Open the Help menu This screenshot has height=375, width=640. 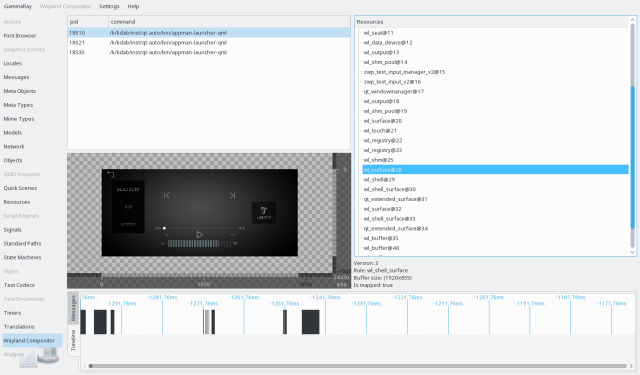[x=133, y=7]
